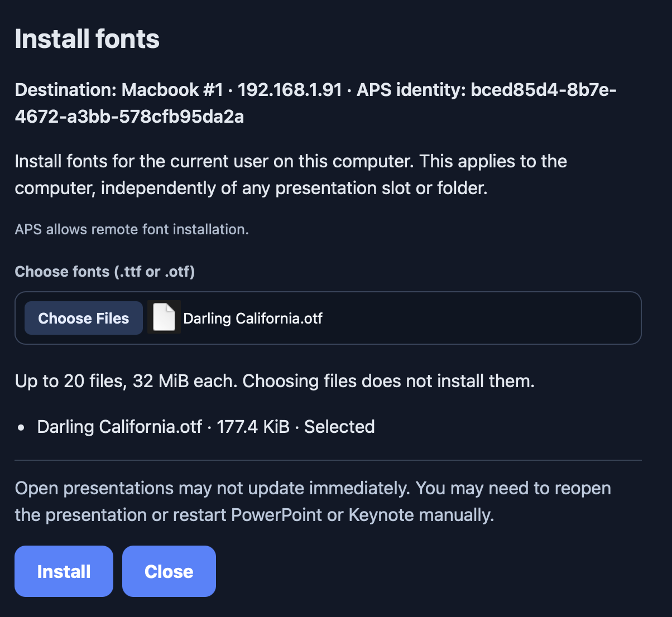672x617 pixels.
Task: Click the Destination Macbook #1 line
Action: pyautogui.click(x=315, y=103)
